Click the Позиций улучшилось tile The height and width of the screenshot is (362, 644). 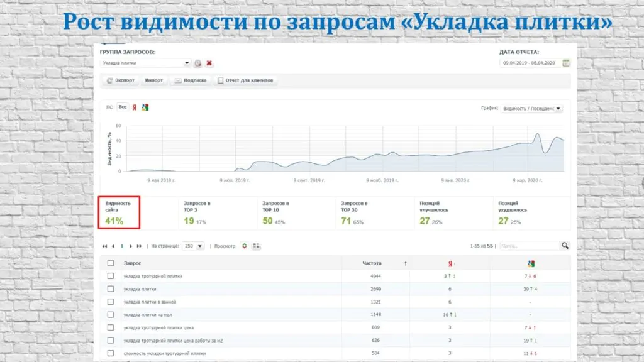click(454, 213)
